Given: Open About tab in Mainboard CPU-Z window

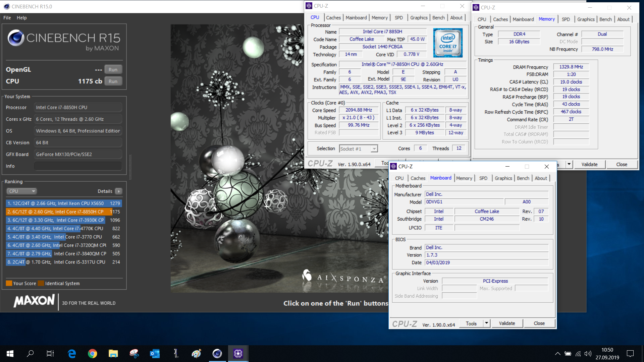Looking at the screenshot, I should point(541,178).
